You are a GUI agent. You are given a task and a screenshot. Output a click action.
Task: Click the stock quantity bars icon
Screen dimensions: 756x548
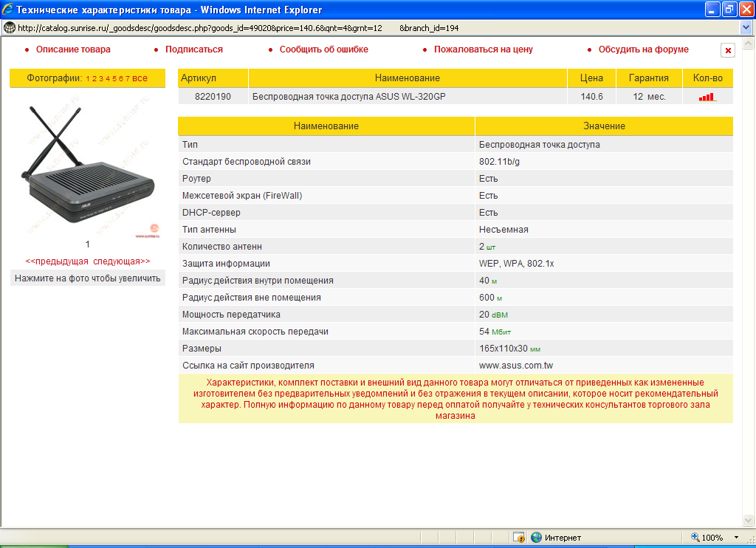[x=707, y=97]
